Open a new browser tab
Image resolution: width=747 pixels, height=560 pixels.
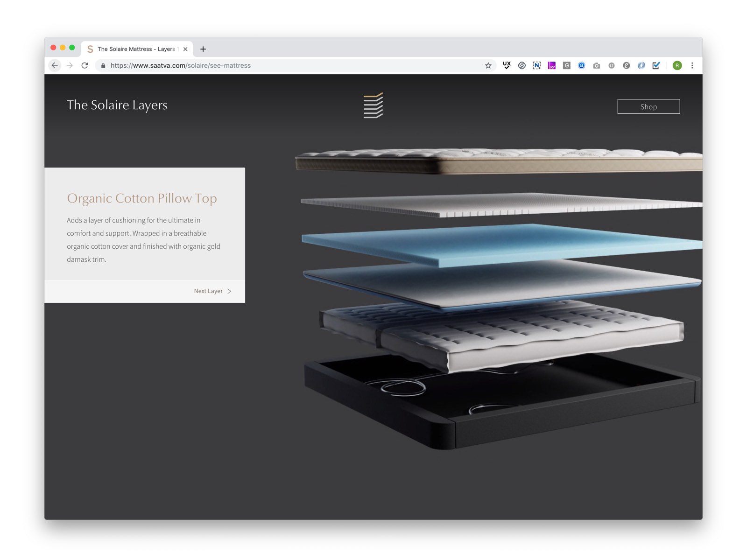(203, 49)
